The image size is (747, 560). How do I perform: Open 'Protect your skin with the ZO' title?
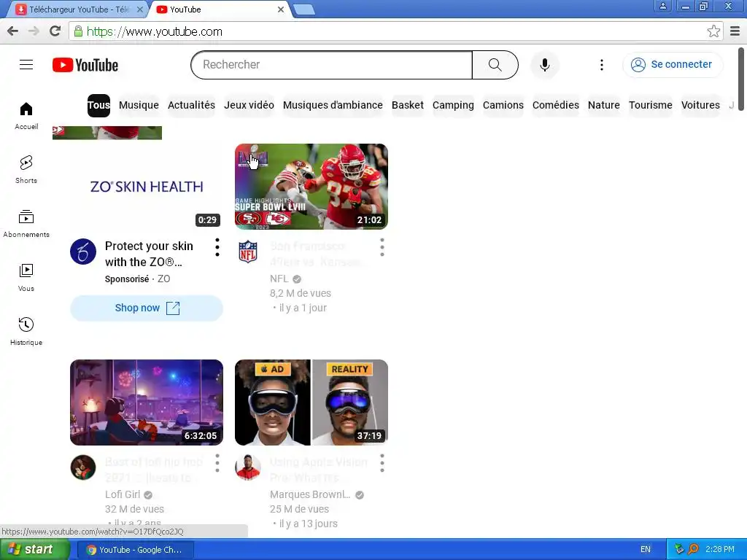click(149, 254)
